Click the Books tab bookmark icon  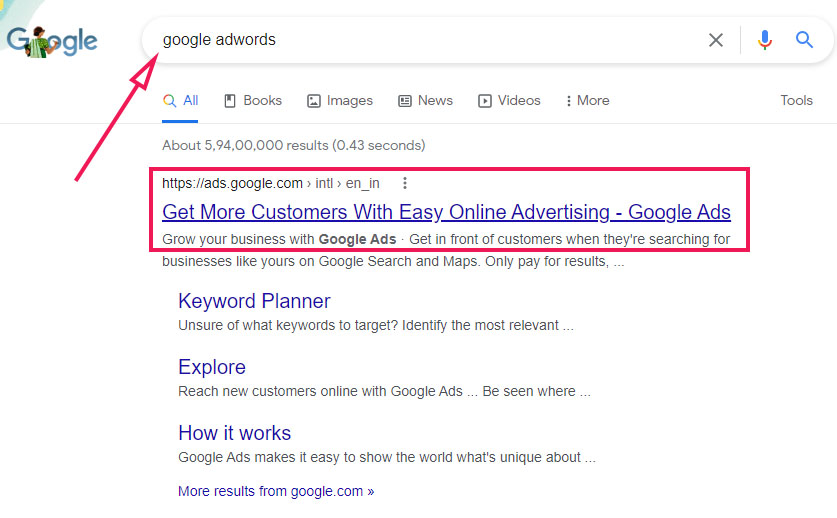230,101
